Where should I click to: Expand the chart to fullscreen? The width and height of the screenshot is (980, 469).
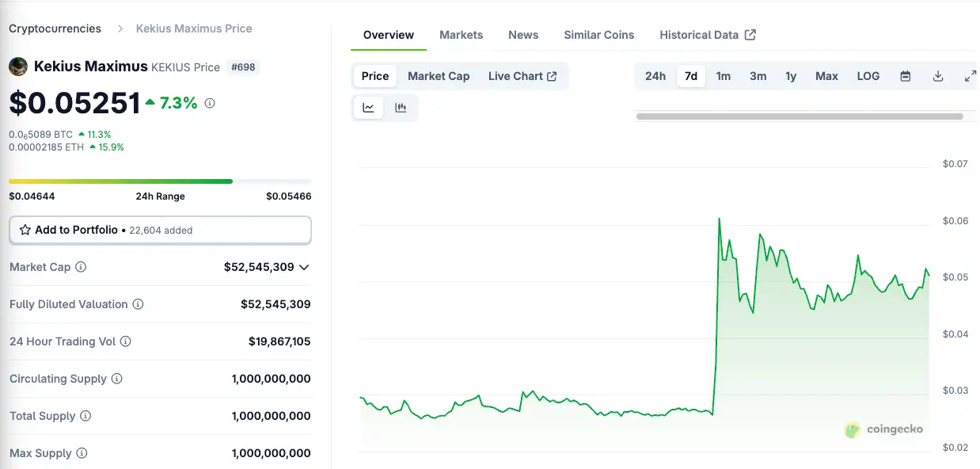(970, 76)
